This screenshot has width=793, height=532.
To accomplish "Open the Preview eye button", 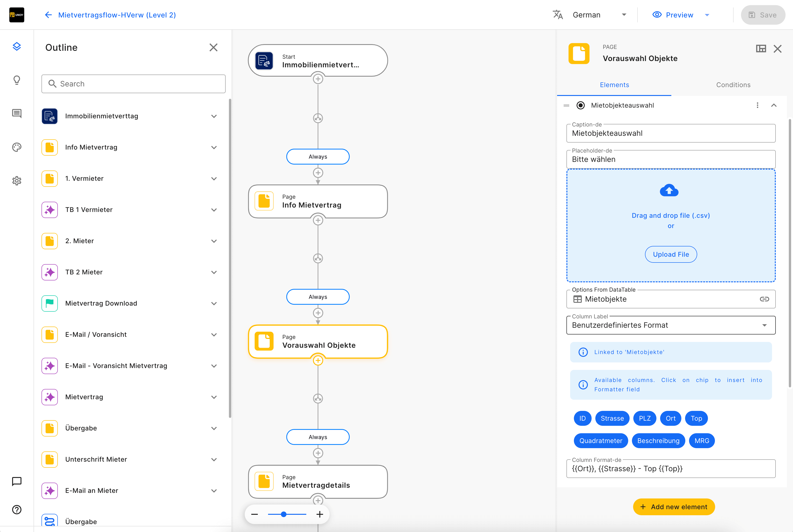I will coord(673,15).
